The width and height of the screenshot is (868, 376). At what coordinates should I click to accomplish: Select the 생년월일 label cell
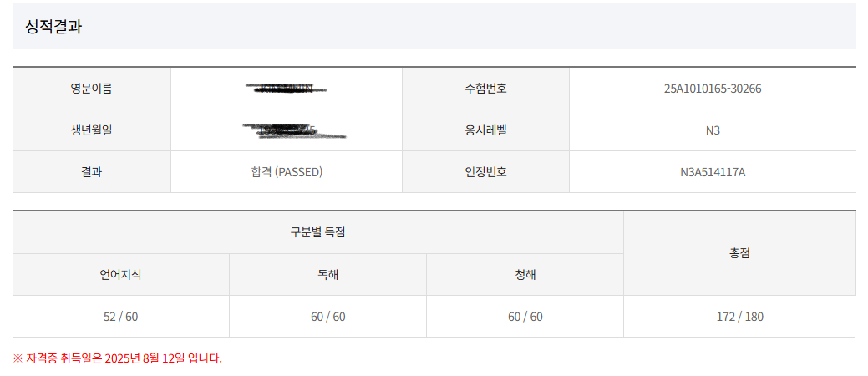91,130
